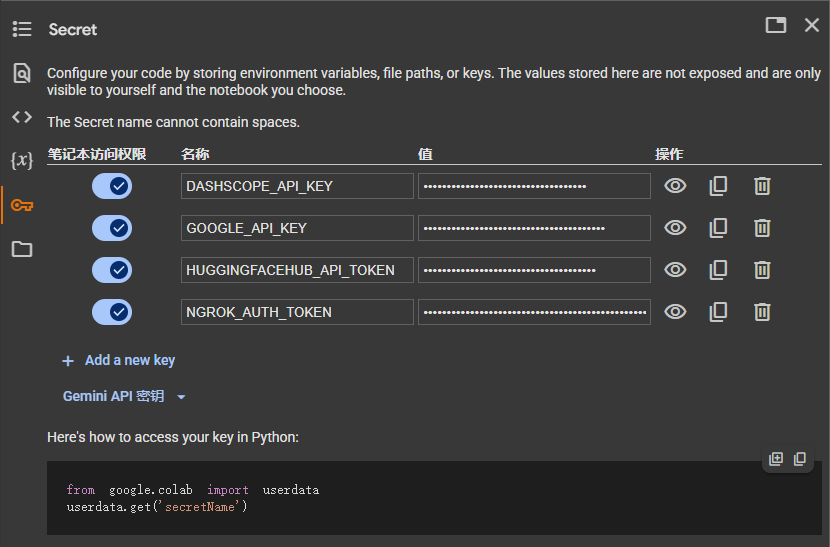Edit the NGROK_AUTH_TOKEN name field
830x547 pixels.
[297, 312]
